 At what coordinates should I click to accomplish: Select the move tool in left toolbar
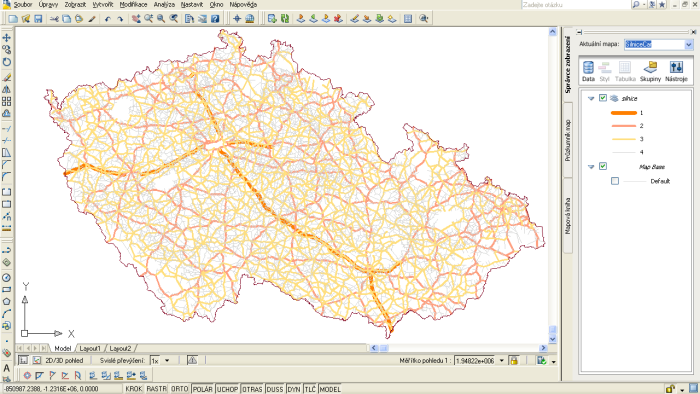6,38
